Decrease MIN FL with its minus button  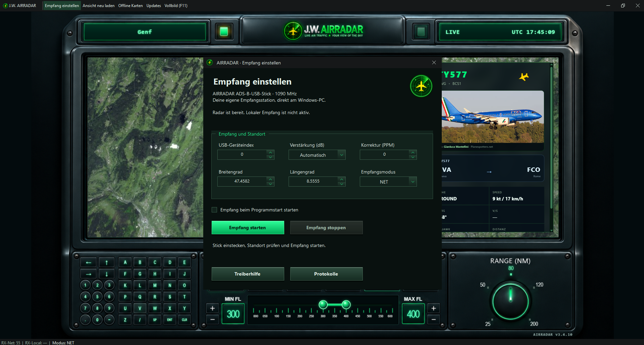coord(212,319)
